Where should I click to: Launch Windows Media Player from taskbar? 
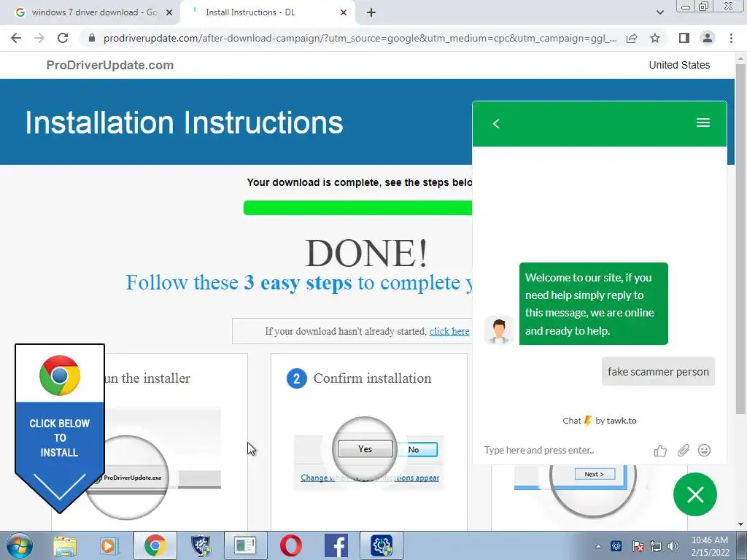(109, 545)
